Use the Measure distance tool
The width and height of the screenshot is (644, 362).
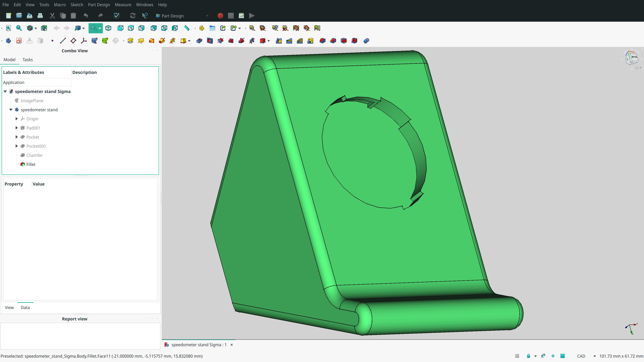click(x=186, y=28)
